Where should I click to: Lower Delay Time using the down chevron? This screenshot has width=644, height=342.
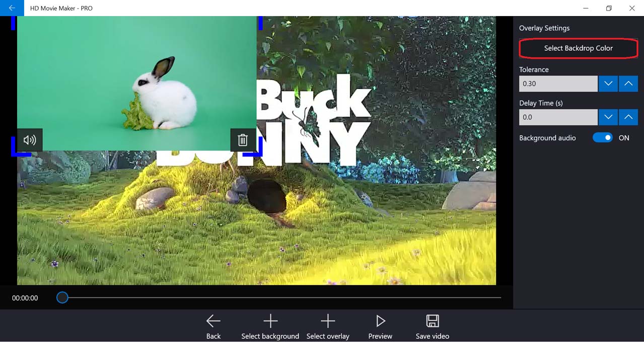[608, 117]
